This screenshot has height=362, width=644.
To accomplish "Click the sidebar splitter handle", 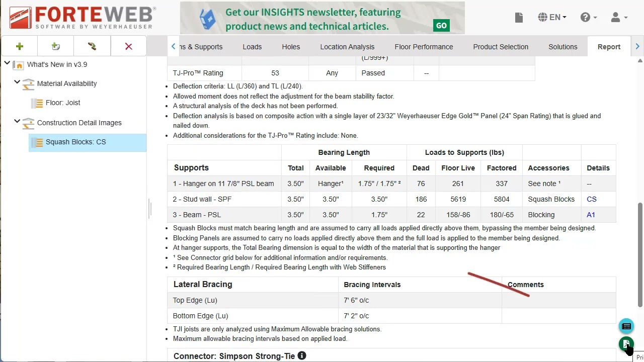I will click(x=149, y=209).
